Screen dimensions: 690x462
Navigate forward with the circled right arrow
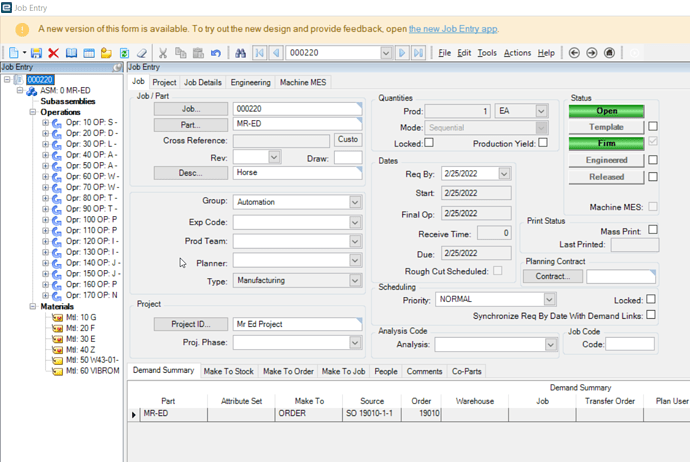[592, 53]
